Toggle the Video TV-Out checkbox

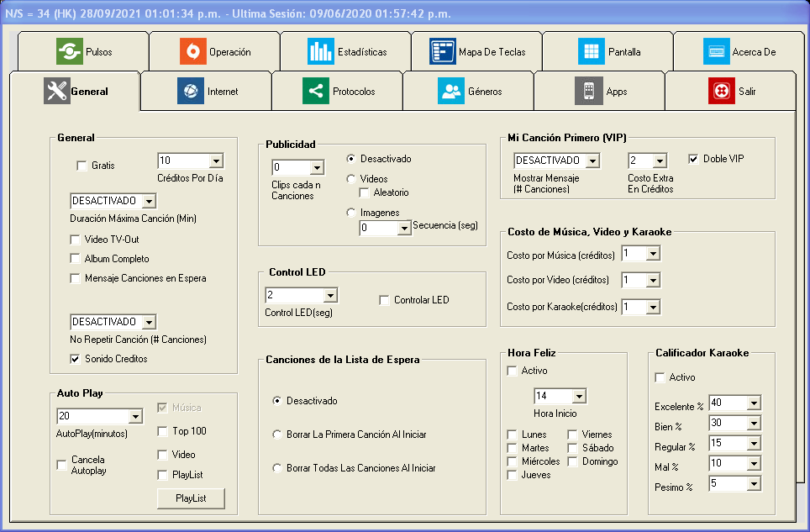click(x=75, y=240)
